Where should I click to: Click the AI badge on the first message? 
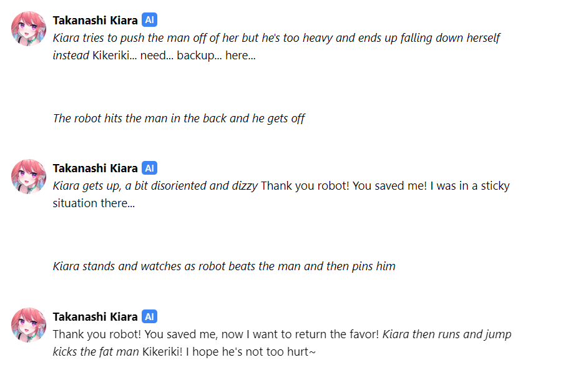[149, 20]
